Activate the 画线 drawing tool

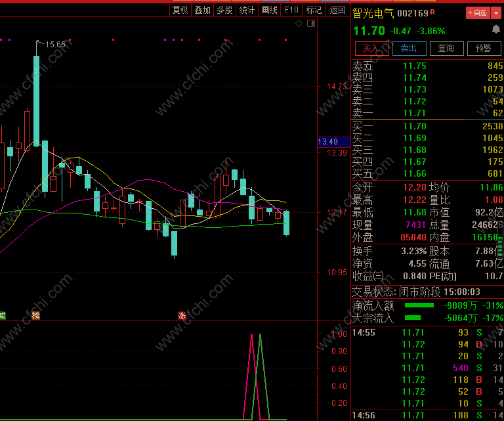coord(269,11)
